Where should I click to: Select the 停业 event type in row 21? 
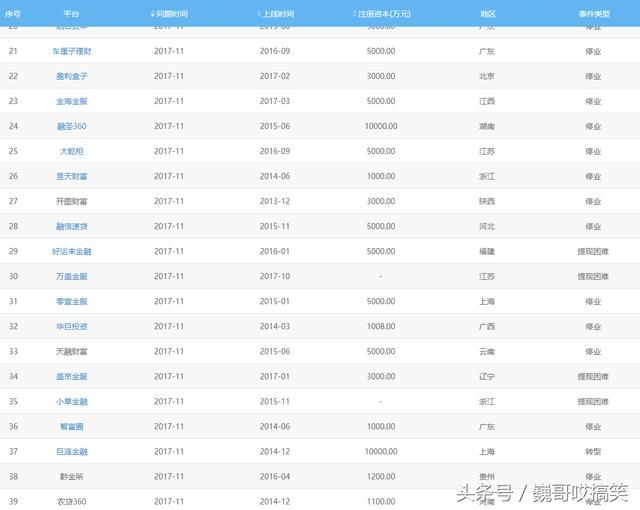tap(593, 51)
